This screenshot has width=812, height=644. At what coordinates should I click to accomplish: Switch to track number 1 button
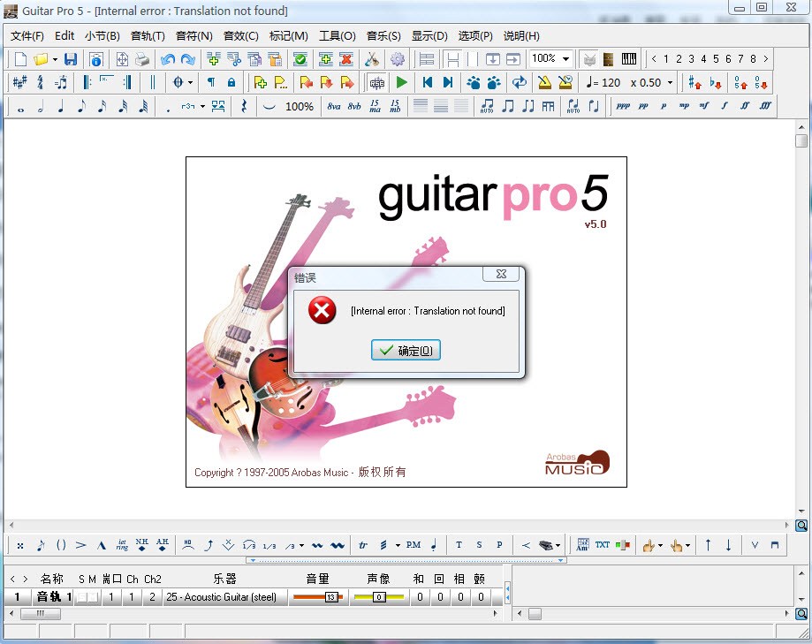point(666,59)
